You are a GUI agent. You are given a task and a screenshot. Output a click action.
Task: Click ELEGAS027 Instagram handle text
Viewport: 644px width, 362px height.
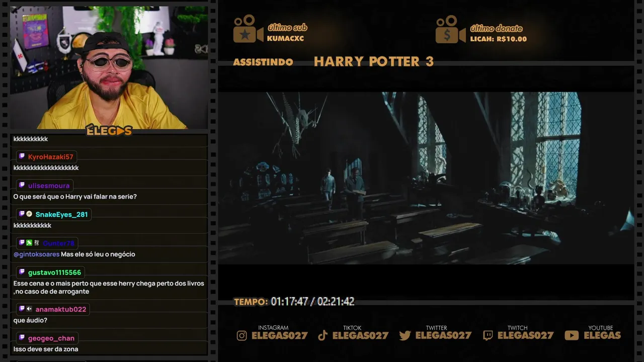pos(280,335)
